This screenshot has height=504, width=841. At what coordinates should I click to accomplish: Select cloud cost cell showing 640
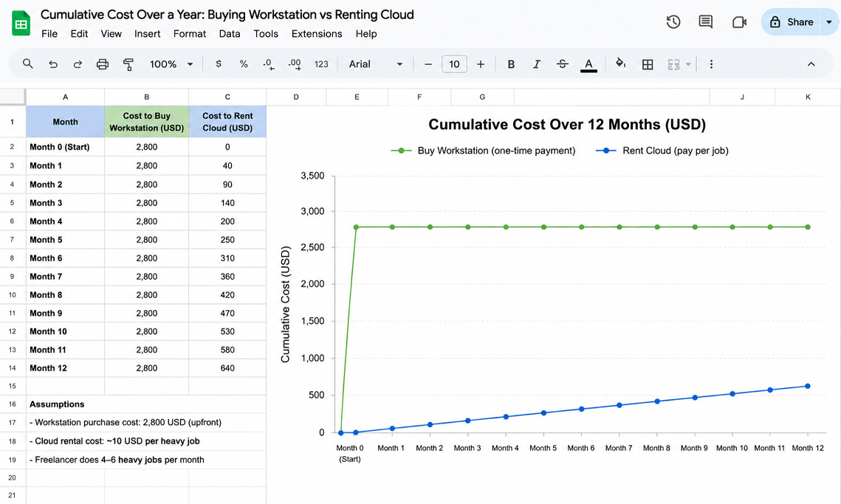[x=227, y=368]
